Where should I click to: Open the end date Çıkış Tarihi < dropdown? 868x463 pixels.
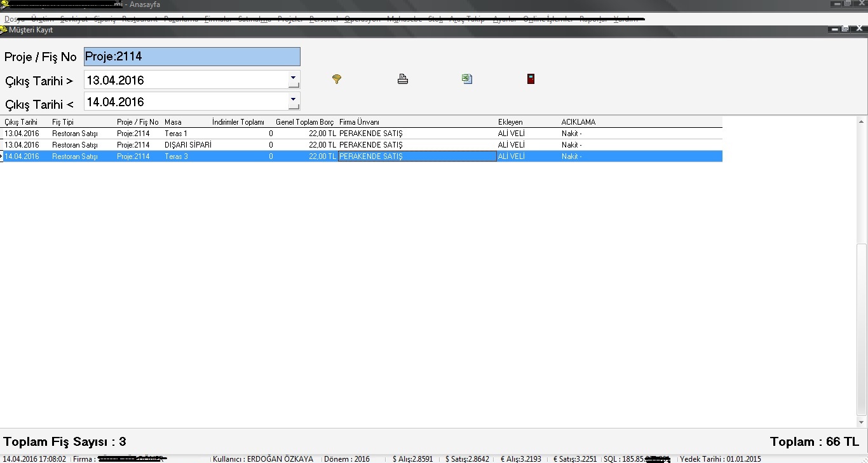click(x=293, y=99)
